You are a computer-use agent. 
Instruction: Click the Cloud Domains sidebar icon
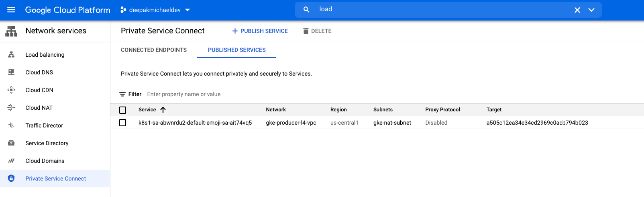click(x=11, y=161)
